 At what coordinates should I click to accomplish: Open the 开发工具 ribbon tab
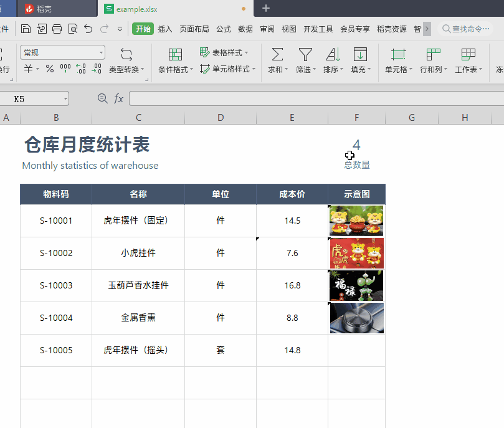[x=318, y=29]
